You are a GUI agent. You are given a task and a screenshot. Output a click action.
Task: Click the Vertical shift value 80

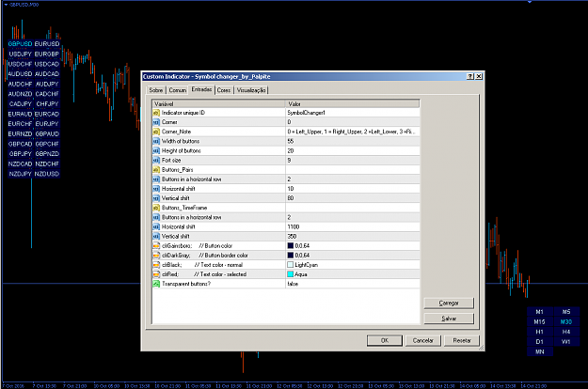[352, 198]
